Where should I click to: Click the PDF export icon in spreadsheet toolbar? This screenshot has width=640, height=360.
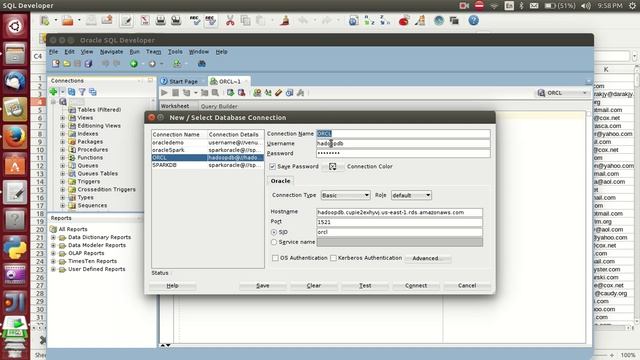pos(145,21)
